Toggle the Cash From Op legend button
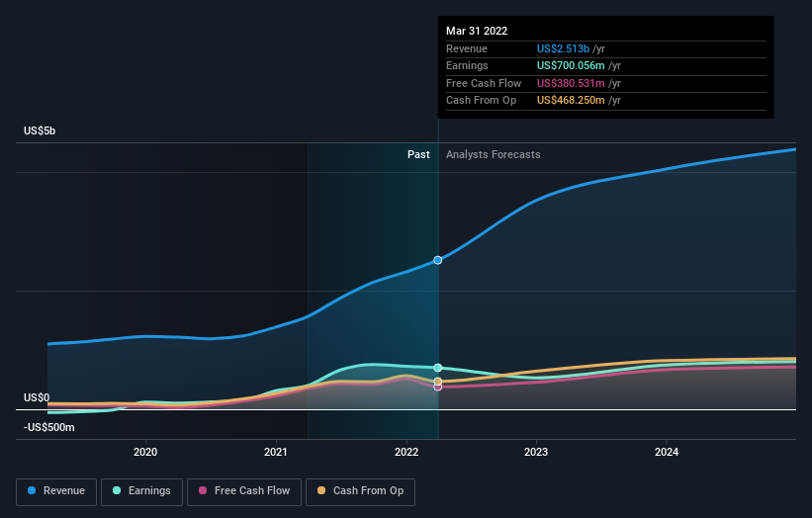Screen dimensions: 812x518 360,491
